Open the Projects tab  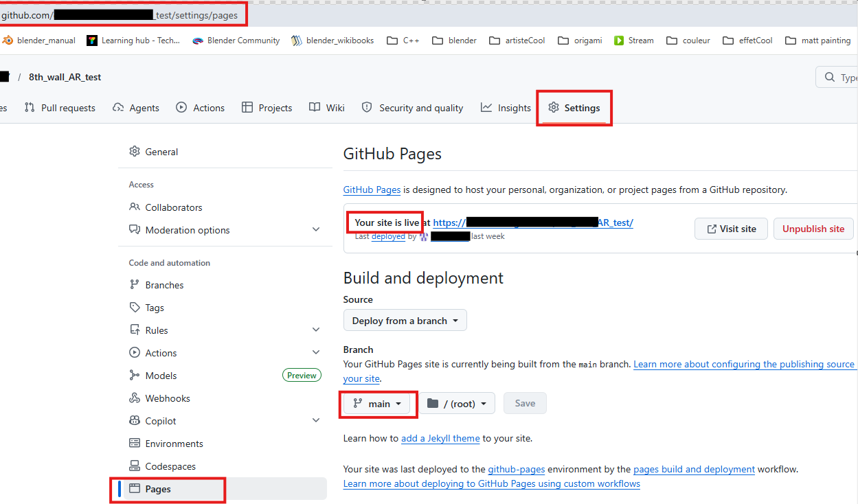point(267,108)
